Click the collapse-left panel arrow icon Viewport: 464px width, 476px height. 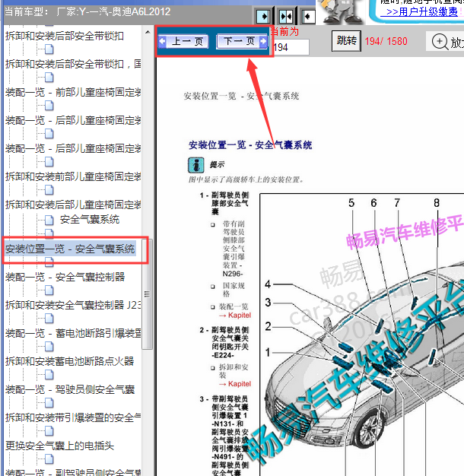point(308,16)
